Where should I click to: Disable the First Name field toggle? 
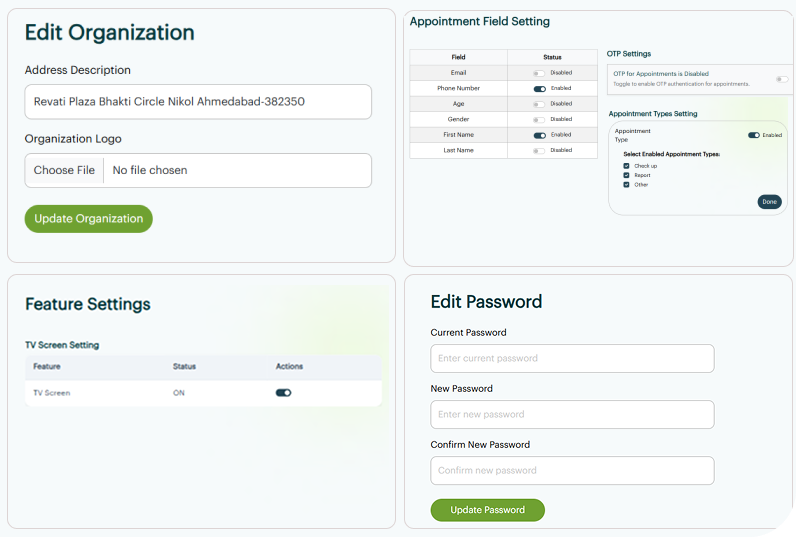pos(539,135)
